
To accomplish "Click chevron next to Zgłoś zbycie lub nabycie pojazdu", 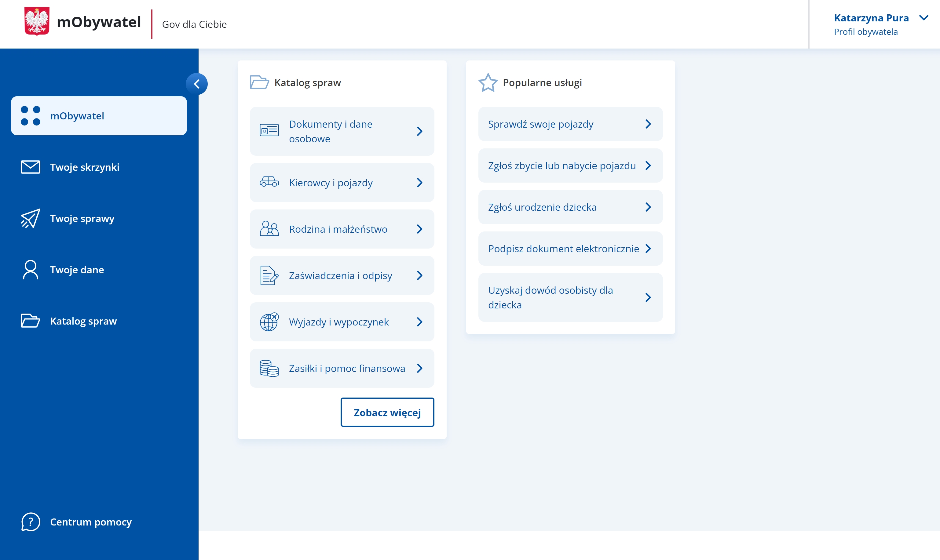I will 648,165.
